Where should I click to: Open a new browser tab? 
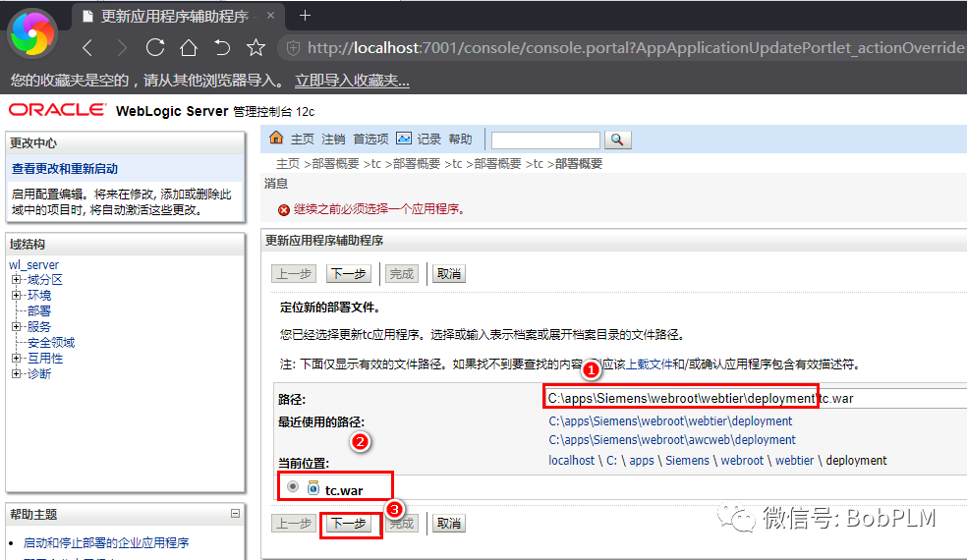pos(305,16)
